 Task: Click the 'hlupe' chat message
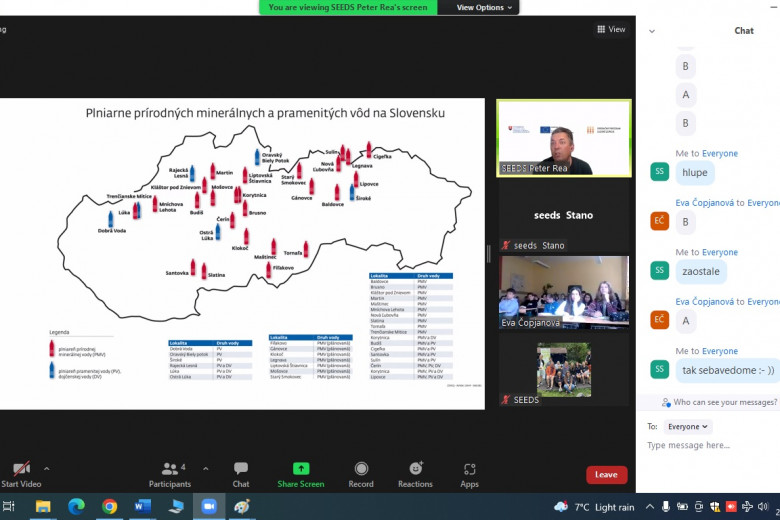coord(695,173)
